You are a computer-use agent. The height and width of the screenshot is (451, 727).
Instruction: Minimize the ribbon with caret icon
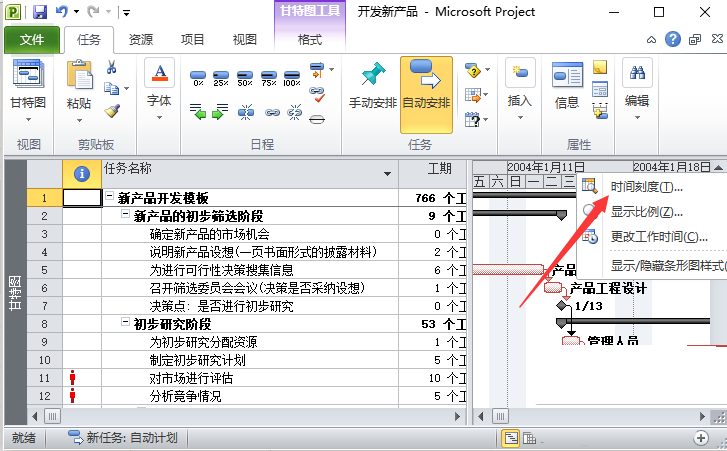coord(651,40)
